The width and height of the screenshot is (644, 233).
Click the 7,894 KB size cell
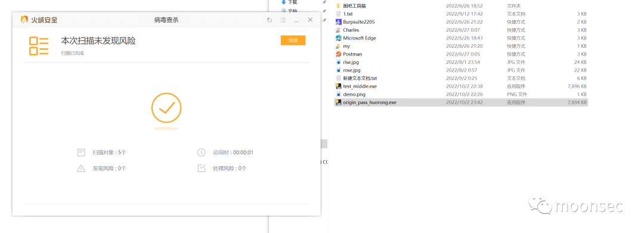point(577,103)
